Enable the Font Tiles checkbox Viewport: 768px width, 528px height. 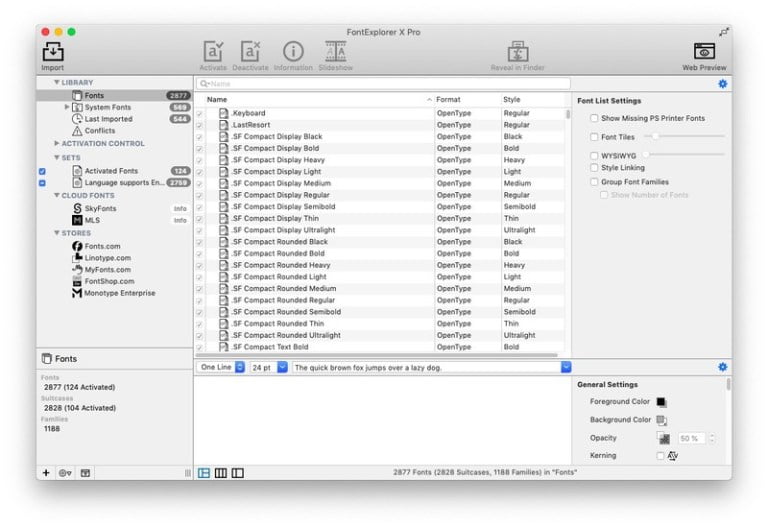tap(594, 137)
